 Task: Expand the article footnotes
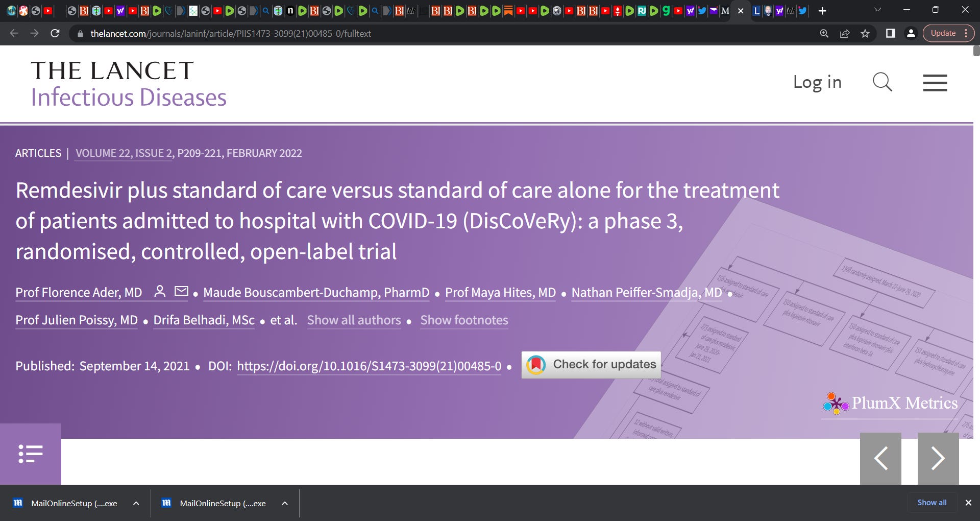coord(464,320)
